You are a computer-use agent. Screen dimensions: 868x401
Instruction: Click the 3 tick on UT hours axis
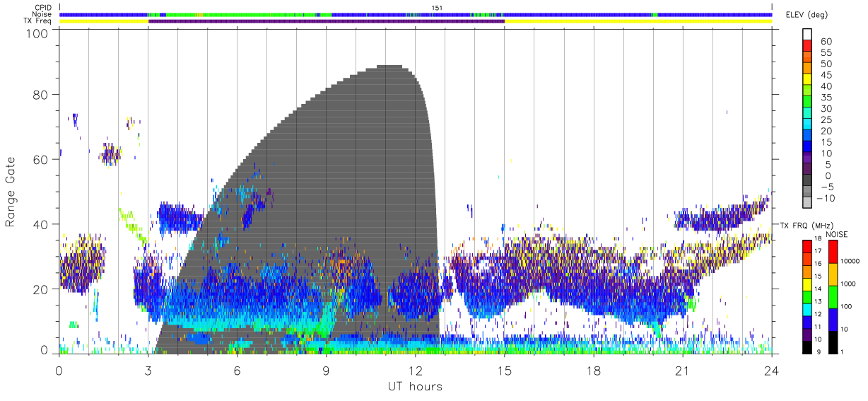tap(148, 370)
